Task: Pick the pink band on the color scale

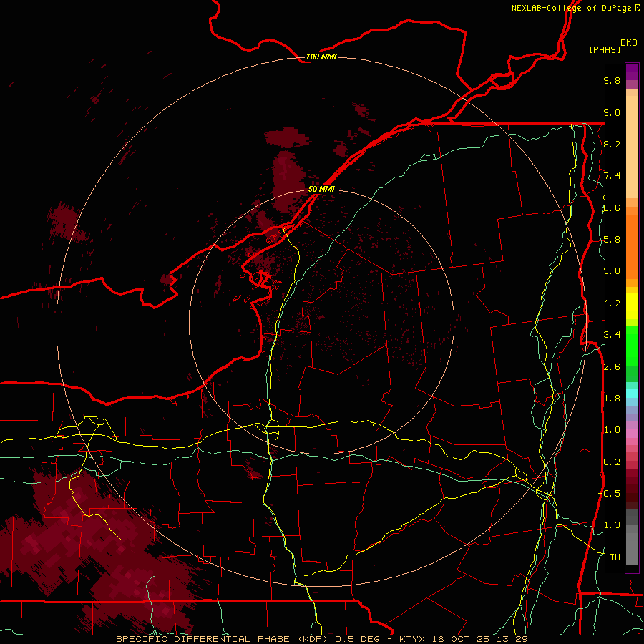Action: (x=632, y=434)
